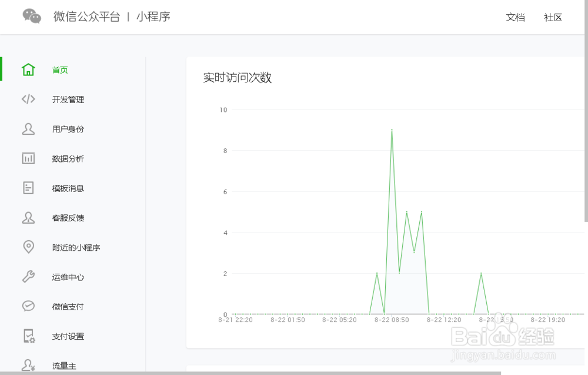Click the person icon for 用户身份
Image resolution: width=588 pixels, height=375 pixels.
pyautogui.click(x=28, y=129)
